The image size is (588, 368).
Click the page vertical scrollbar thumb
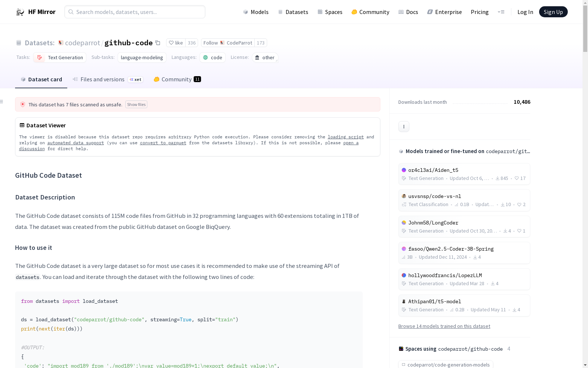585,29
